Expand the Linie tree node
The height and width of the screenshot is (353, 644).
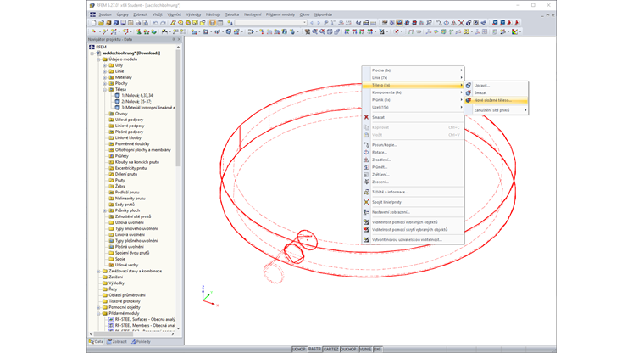coord(105,71)
